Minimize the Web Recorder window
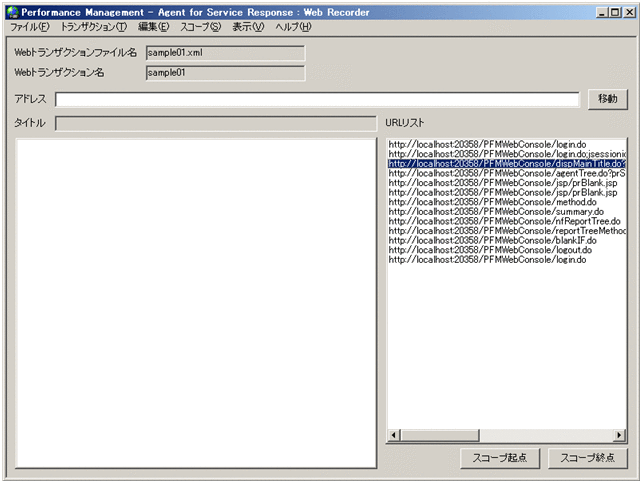The height and width of the screenshot is (484, 644). pos(602,12)
